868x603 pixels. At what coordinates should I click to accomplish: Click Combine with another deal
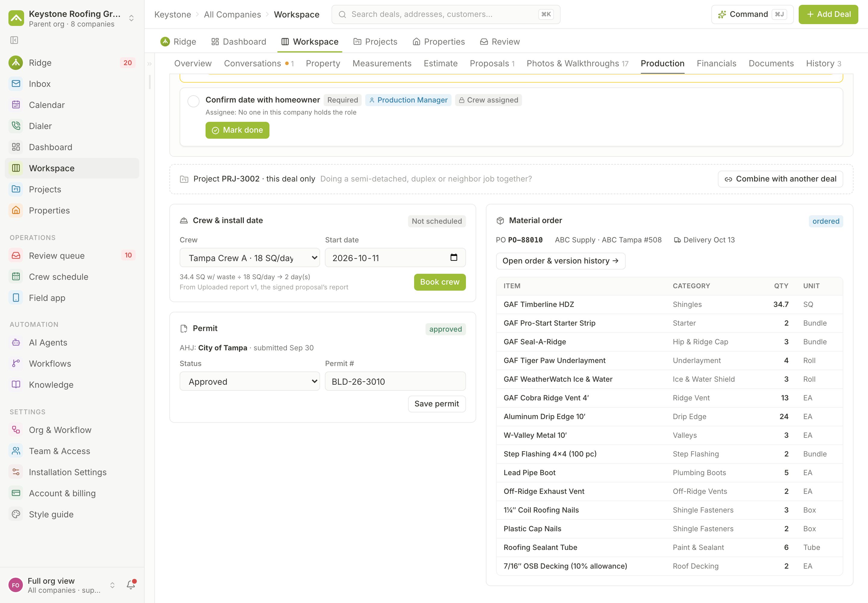(x=780, y=179)
